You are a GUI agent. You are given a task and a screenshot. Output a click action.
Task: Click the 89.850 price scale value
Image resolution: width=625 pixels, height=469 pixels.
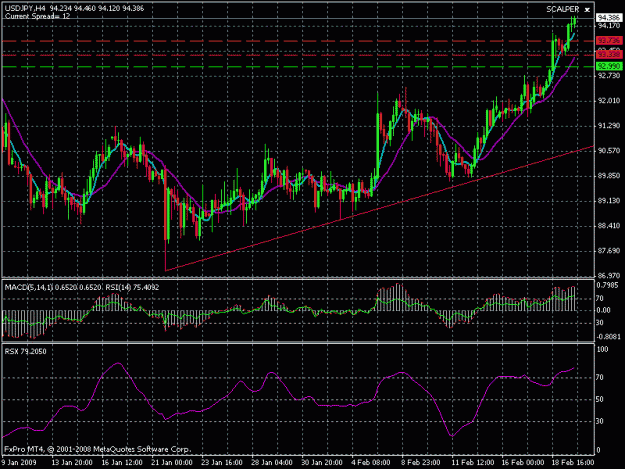click(609, 176)
